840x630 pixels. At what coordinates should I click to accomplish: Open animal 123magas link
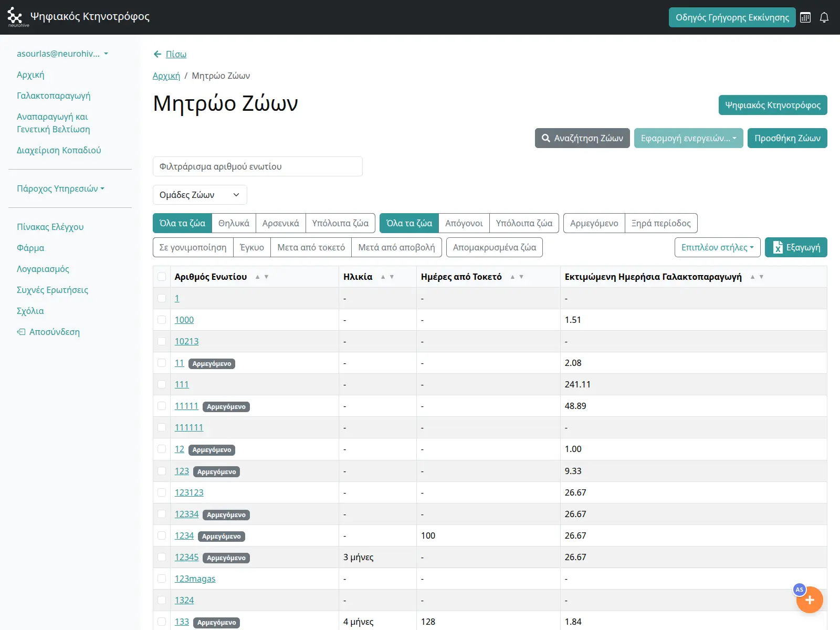tap(195, 579)
